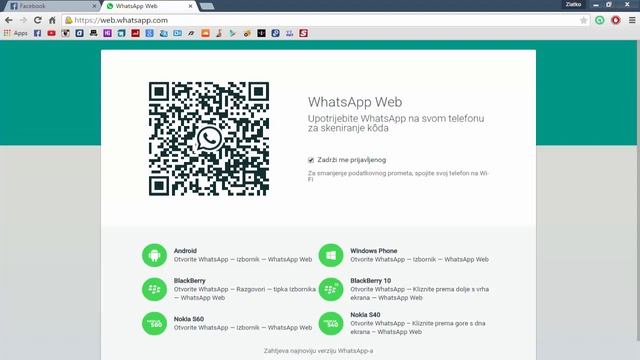
Task: Open the purple K bookmark icon
Action: tap(107, 33)
